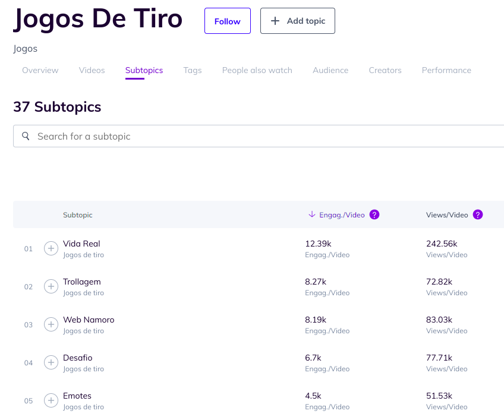This screenshot has height=420, width=504.
Task: Sort by the Views/Video column header
Action: pos(446,215)
